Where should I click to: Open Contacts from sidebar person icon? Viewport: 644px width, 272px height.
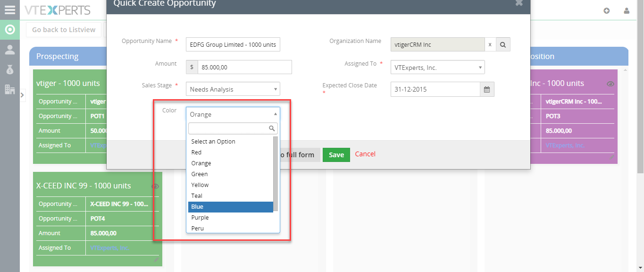[x=10, y=50]
